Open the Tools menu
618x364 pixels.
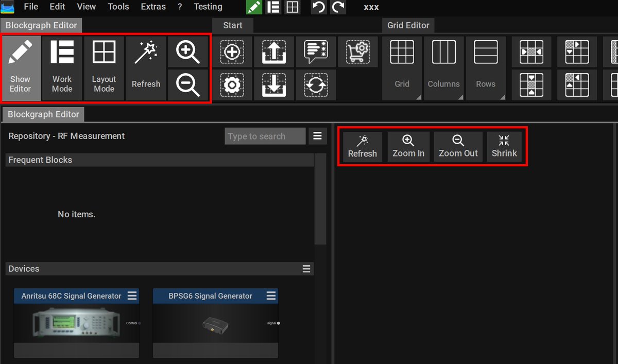click(118, 7)
